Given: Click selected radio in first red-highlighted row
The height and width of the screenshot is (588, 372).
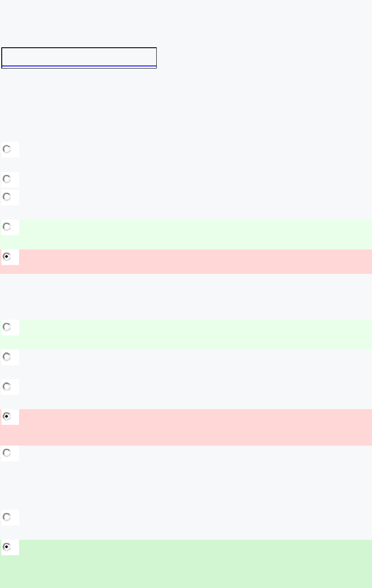Looking at the screenshot, I should point(7,257).
